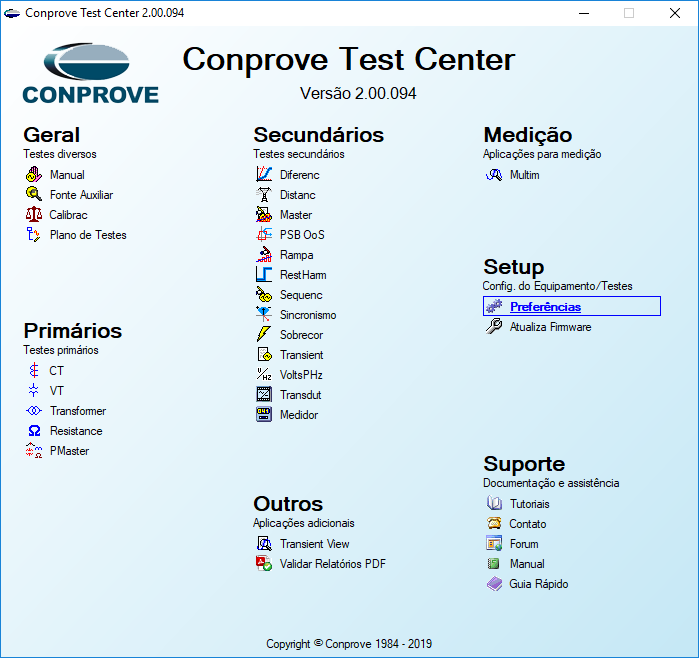Open the CT primary test
This screenshot has width=699, height=658.
[57, 371]
